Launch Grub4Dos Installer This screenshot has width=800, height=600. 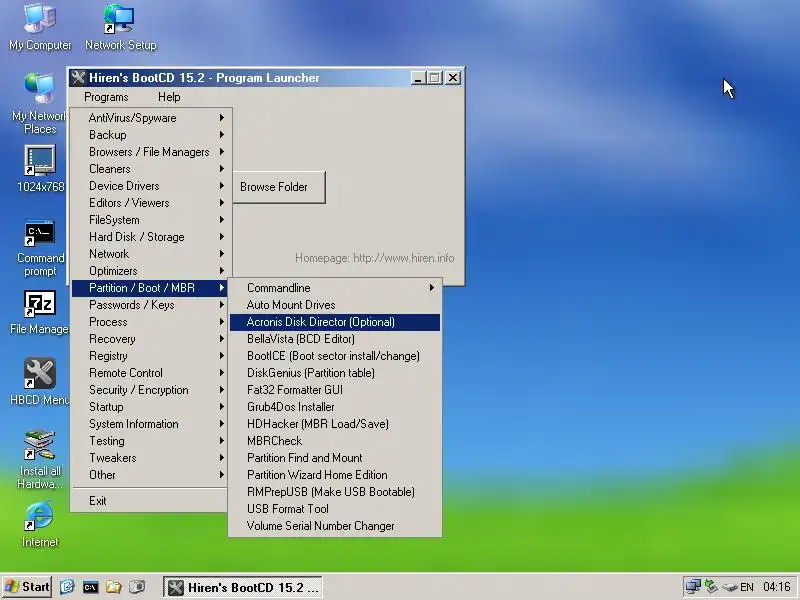[x=335, y=407]
